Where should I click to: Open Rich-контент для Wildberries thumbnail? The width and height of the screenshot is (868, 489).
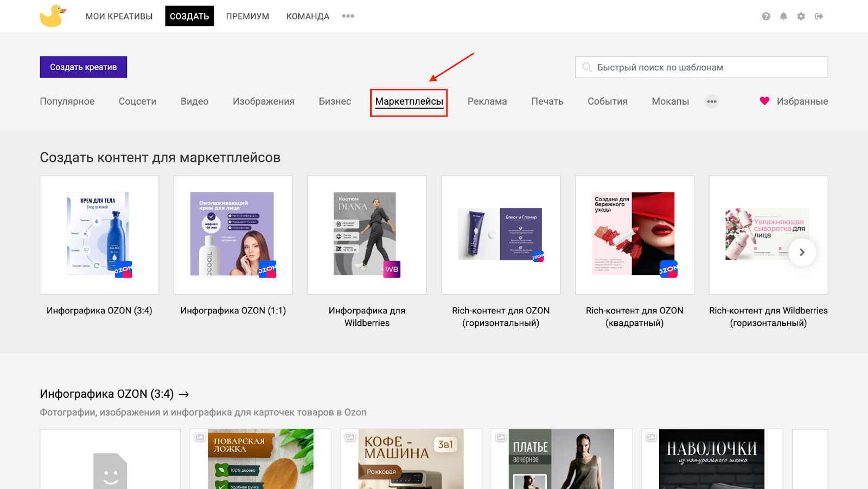(x=768, y=235)
